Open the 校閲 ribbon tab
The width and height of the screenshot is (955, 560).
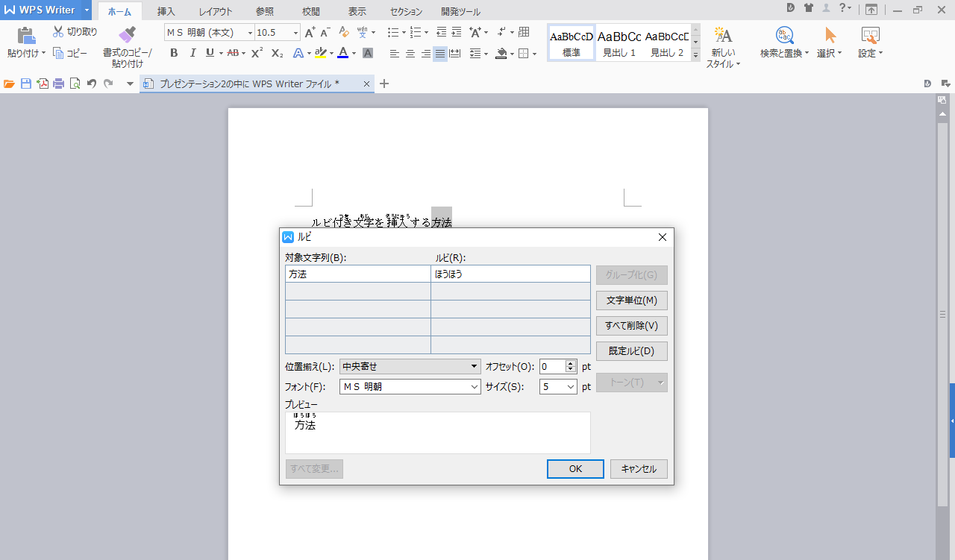click(311, 12)
